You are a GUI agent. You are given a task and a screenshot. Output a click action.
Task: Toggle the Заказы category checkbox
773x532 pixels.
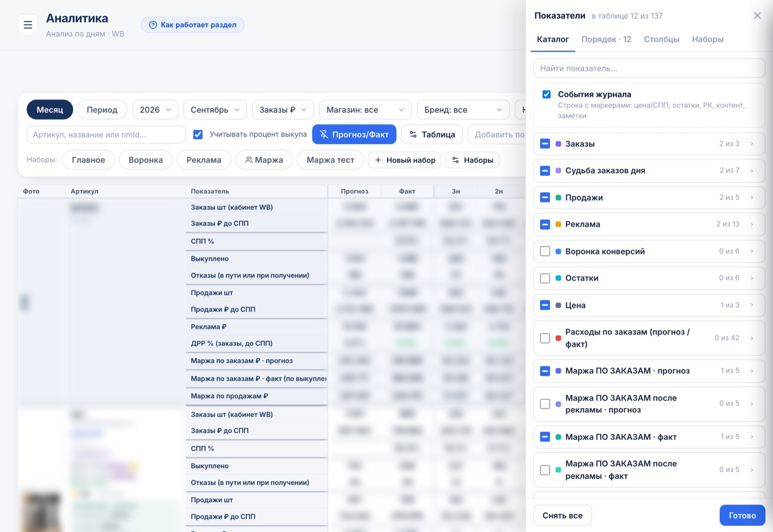click(x=545, y=144)
